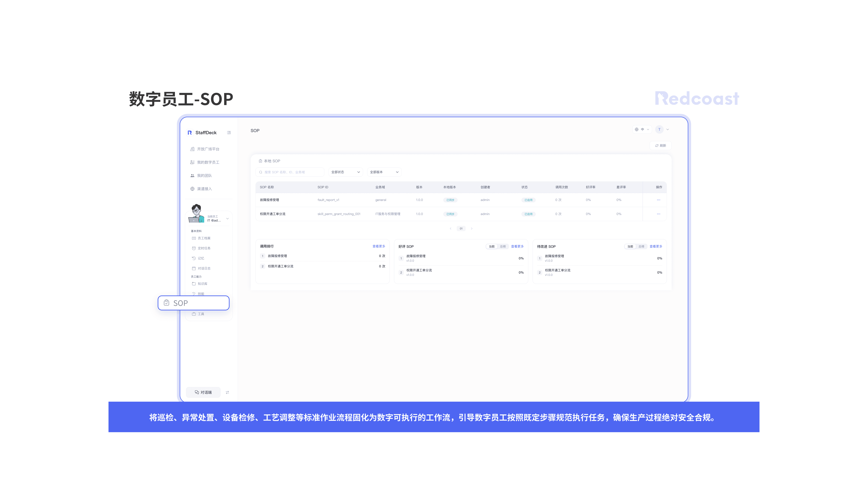Open more actions for 故障报修受理 row
Image resolution: width=868 pixels, height=498 pixels.
(x=658, y=200)
